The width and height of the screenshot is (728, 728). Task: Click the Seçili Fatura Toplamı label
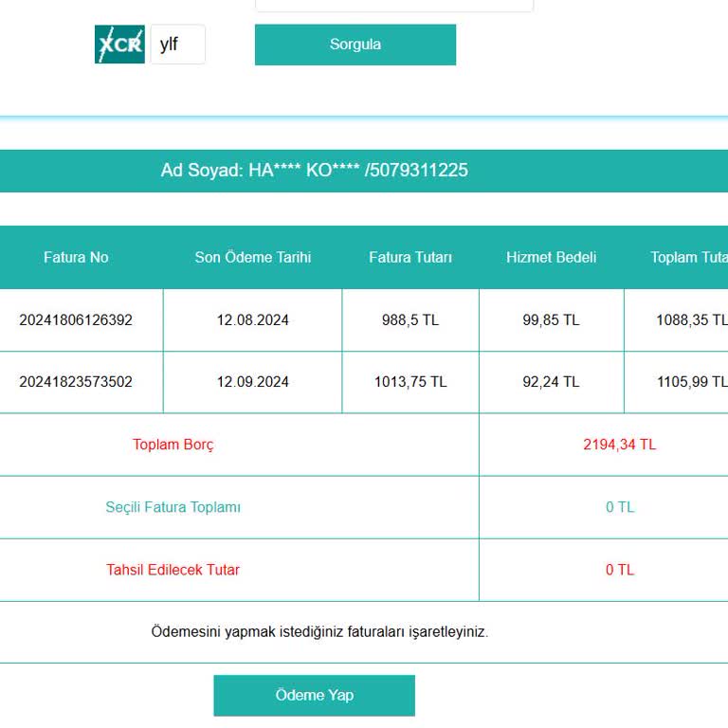coord(173,507)
